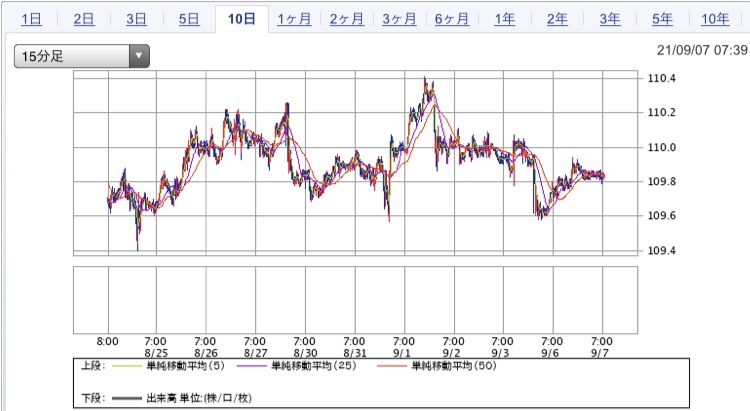750x411 pixels.
Task: Click the 110.0 price axis label
Action: pos(662,147)
